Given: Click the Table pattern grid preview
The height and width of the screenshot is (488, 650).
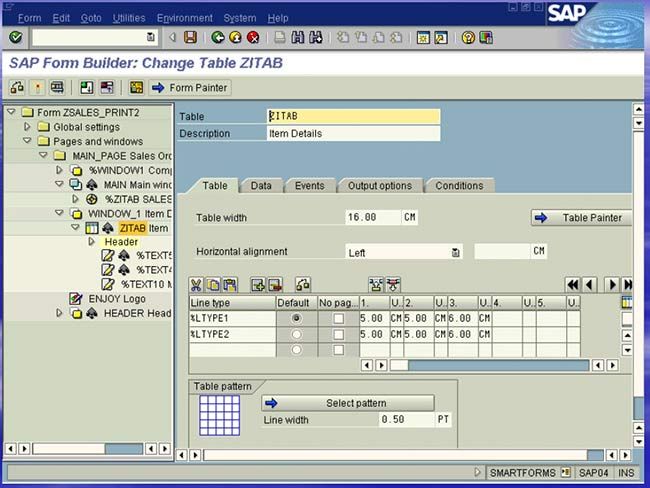Looking at the screenshot, I should [x=220, y=415].
